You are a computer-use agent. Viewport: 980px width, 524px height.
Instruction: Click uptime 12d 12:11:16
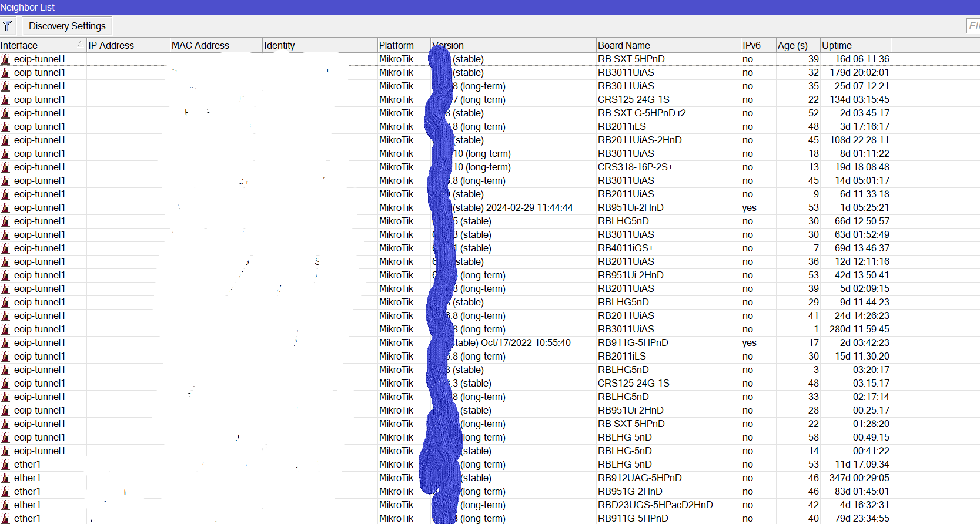click(x=862, y=261)
